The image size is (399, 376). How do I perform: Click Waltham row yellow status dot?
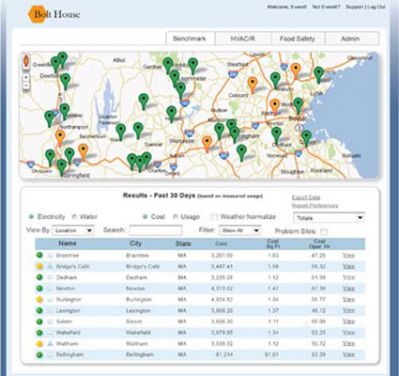(x=40, y=344)
